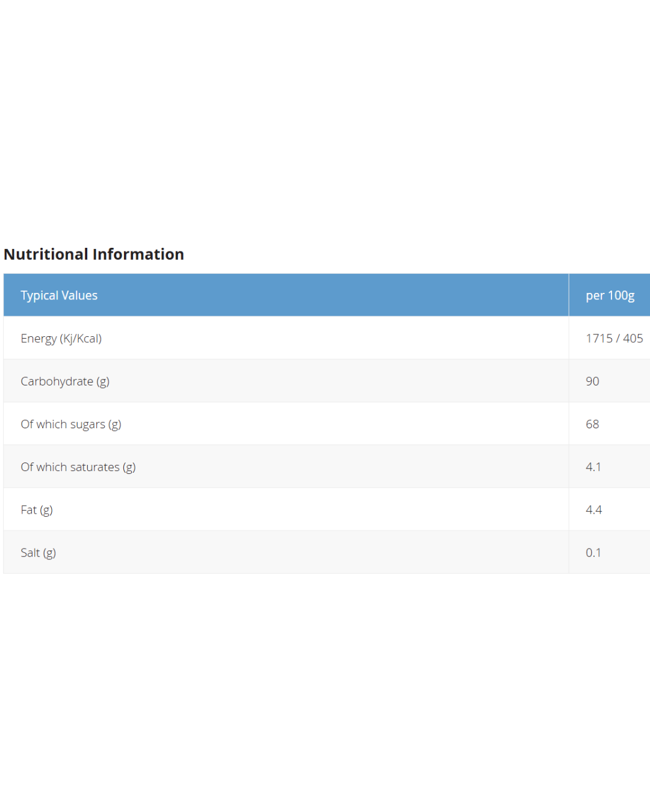
Task: Click the Nutritional Information heading
Action: (x=94, y=254)
